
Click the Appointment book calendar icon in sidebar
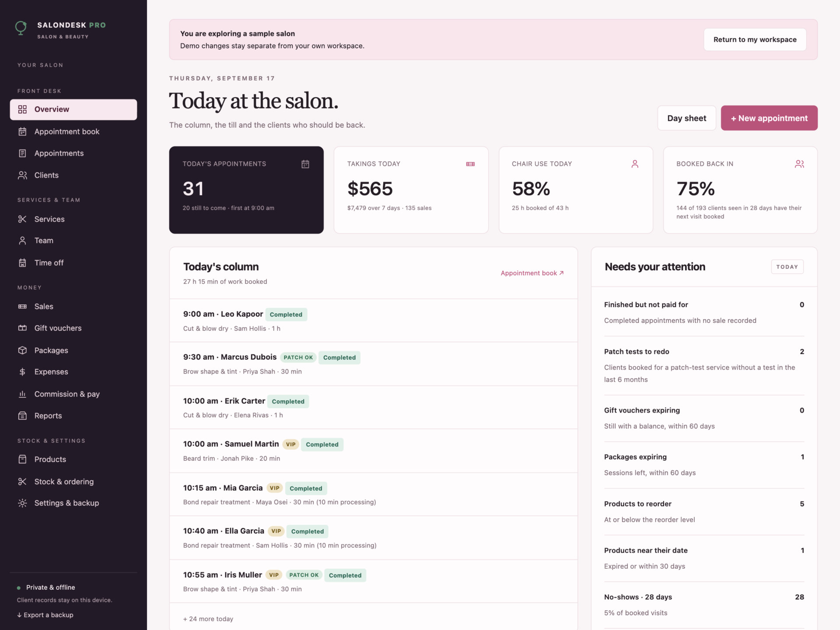point(22,132)
